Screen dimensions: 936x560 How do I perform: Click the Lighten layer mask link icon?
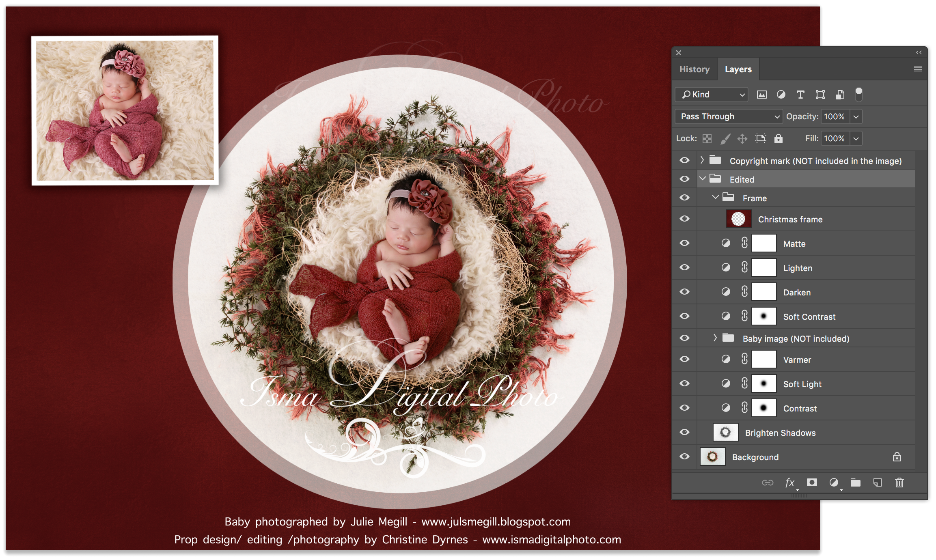pyautogui.click(x=744, y=267)
